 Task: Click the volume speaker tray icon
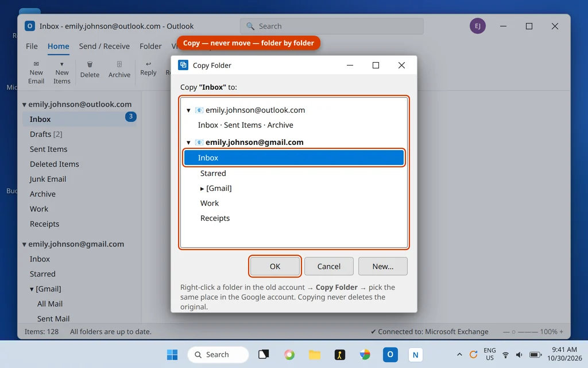(519, 355)
